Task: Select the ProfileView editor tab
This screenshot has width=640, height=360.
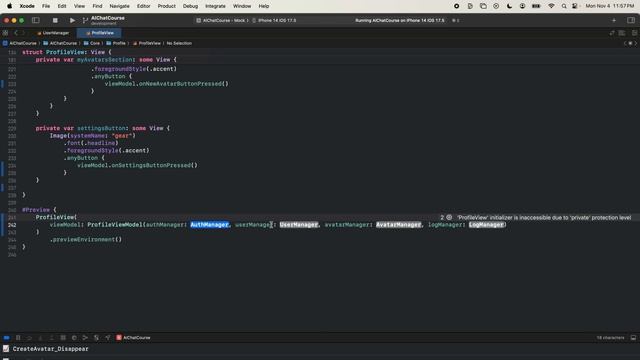Action: coord(100,33)
